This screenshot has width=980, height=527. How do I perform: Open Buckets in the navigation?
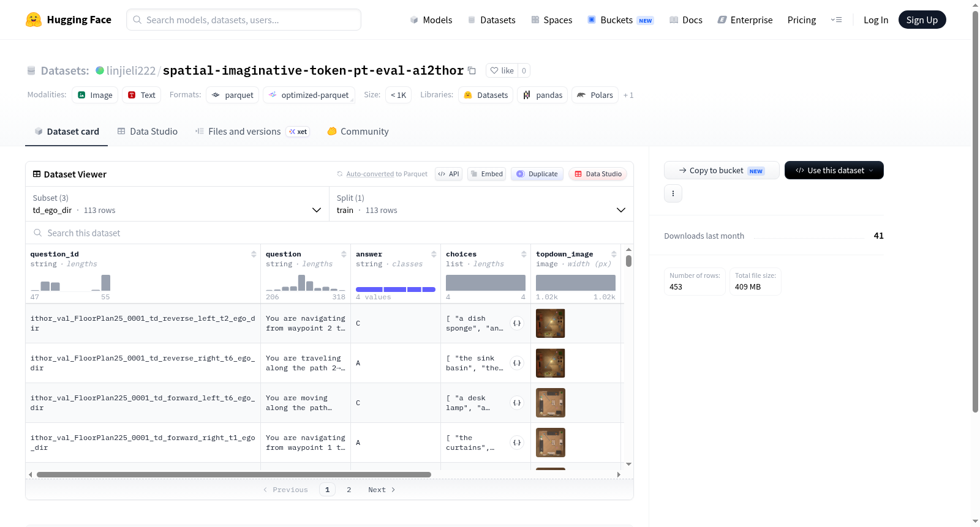pos(620,20)
